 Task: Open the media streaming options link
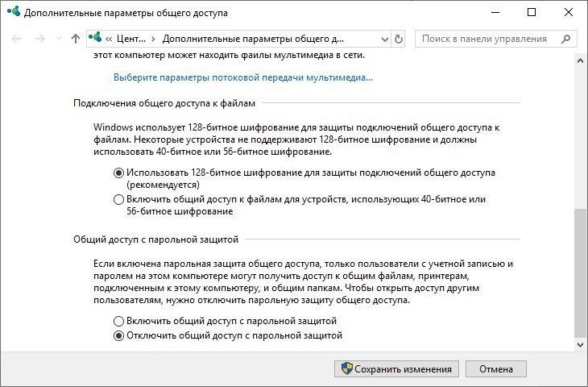(243, 78)
